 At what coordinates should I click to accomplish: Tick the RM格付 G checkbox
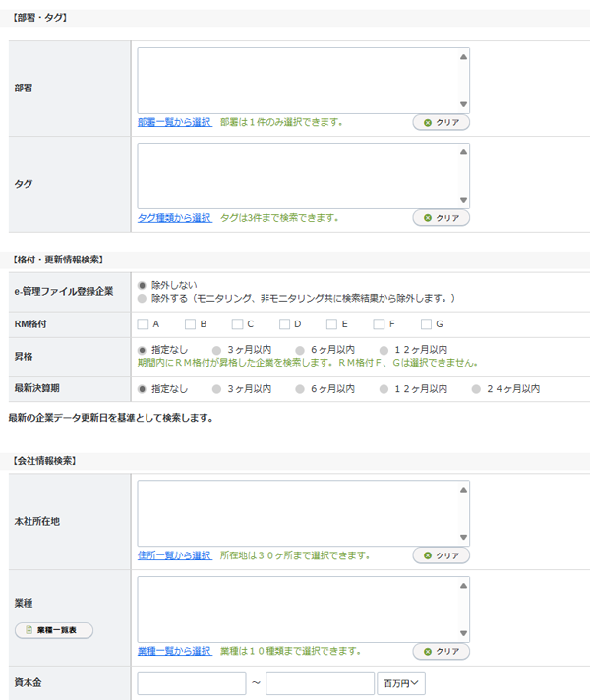(x=426, y=323)
